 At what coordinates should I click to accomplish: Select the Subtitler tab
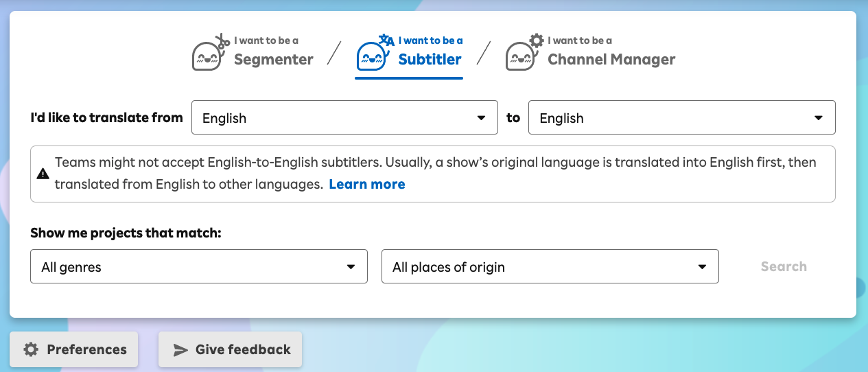tap(409, 54)
